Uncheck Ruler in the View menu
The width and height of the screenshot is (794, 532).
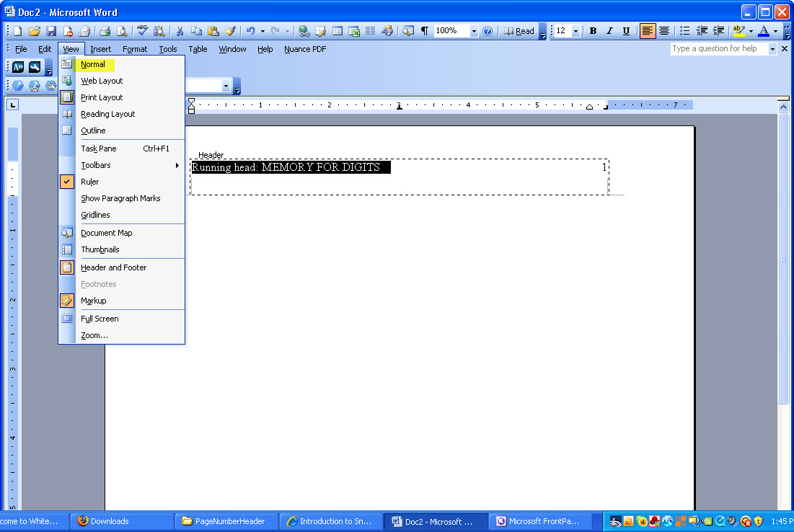coord(122,182)
